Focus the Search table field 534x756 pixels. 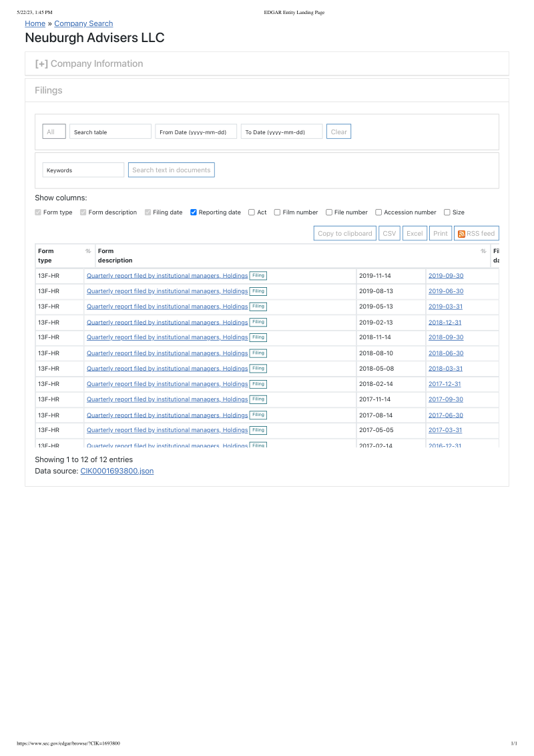[x=110, y=132]
